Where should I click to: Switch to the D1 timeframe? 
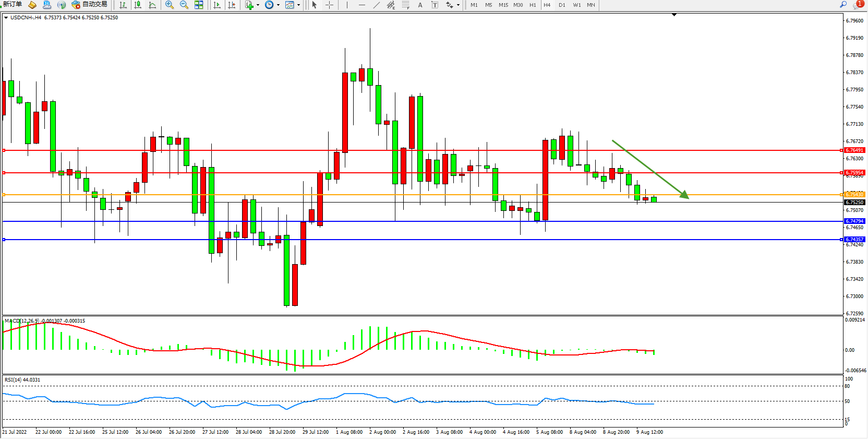[562, 5]
